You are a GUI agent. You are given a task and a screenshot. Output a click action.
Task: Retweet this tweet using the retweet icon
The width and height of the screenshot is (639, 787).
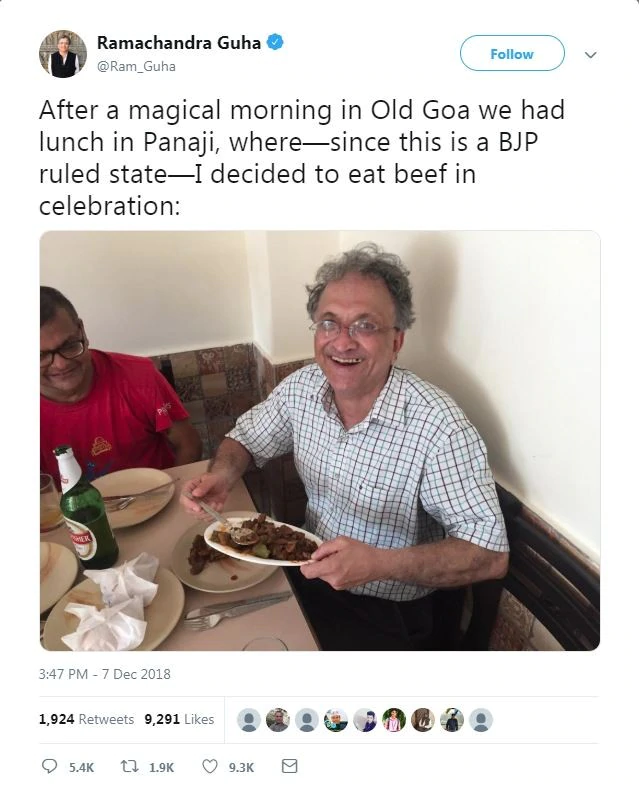(x=130, y=767)
